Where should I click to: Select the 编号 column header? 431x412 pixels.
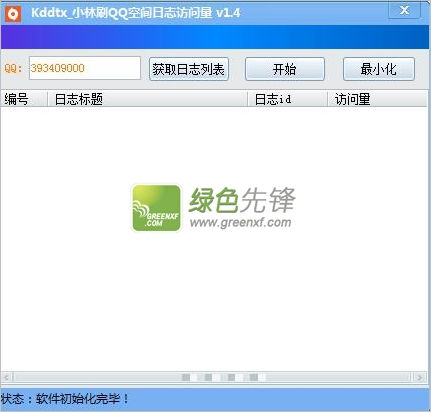(24, 99)
